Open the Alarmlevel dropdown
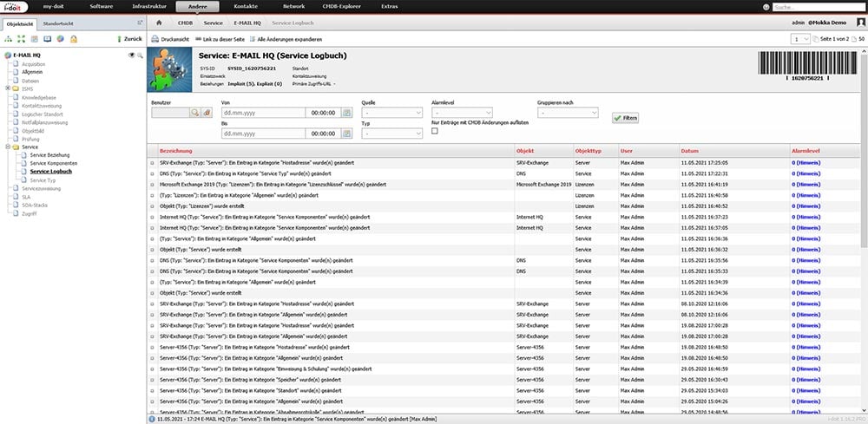The width and height of the screenshot is (868, 424). pos(463,112)
